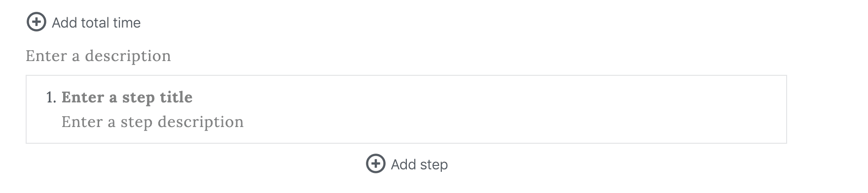Screen dimensions: 868x193
Task: Click the top border of the step container
Action: point(406,75)
